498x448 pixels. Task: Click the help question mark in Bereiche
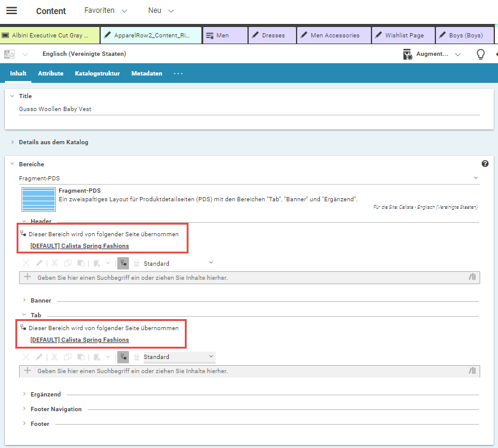pyautogui.click(x=485, y=164)
